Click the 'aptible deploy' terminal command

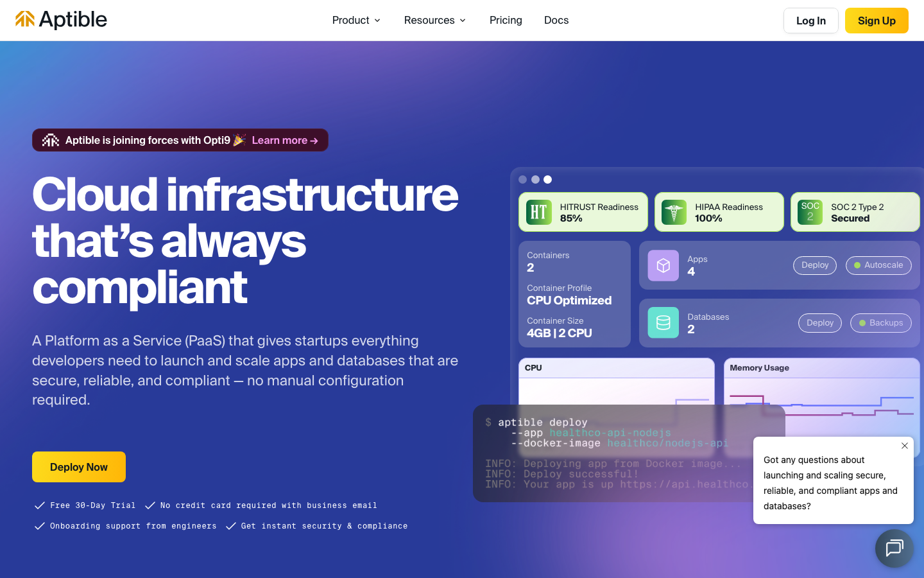542,422
